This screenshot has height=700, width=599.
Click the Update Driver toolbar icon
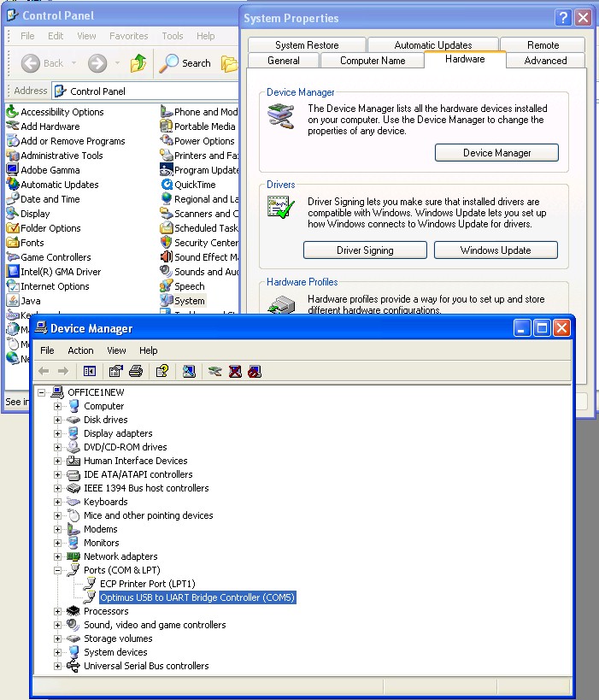215,371
